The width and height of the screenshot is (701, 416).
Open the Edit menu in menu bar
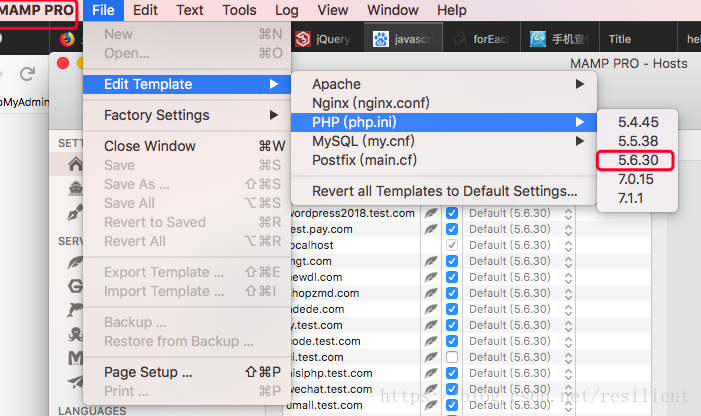click(x=145, y=10)
